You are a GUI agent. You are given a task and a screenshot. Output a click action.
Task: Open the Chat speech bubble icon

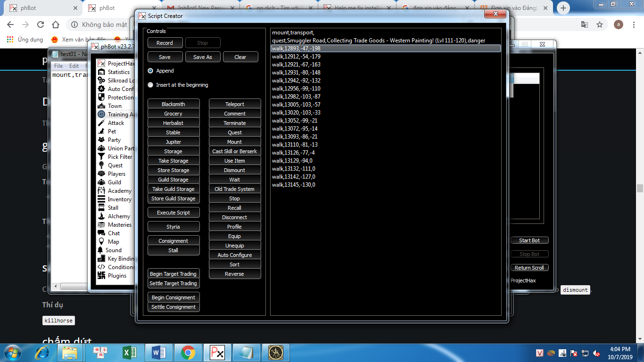pyautogui.click(x=101, y=233)
